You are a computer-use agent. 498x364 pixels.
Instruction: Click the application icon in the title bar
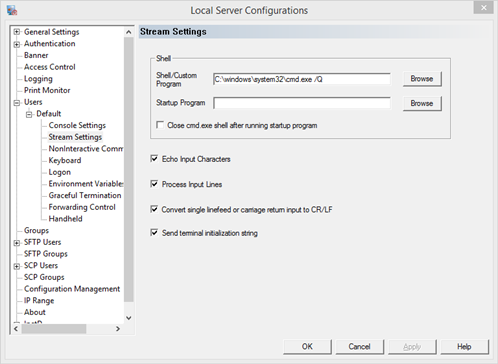[12, 10]
